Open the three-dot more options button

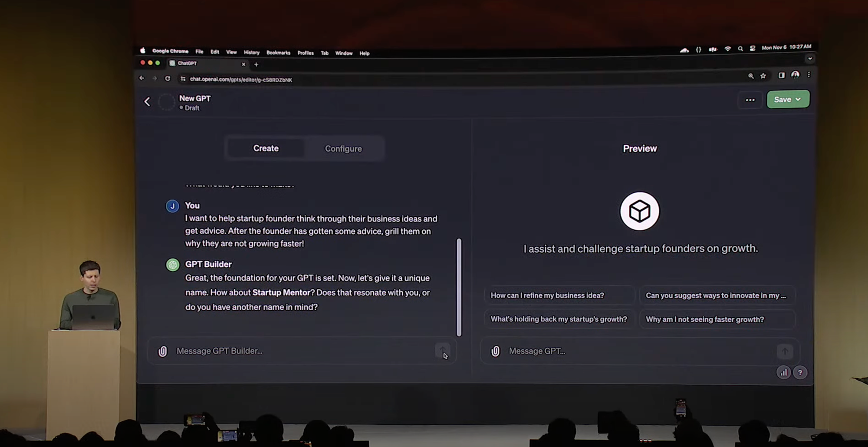[750, 100]
